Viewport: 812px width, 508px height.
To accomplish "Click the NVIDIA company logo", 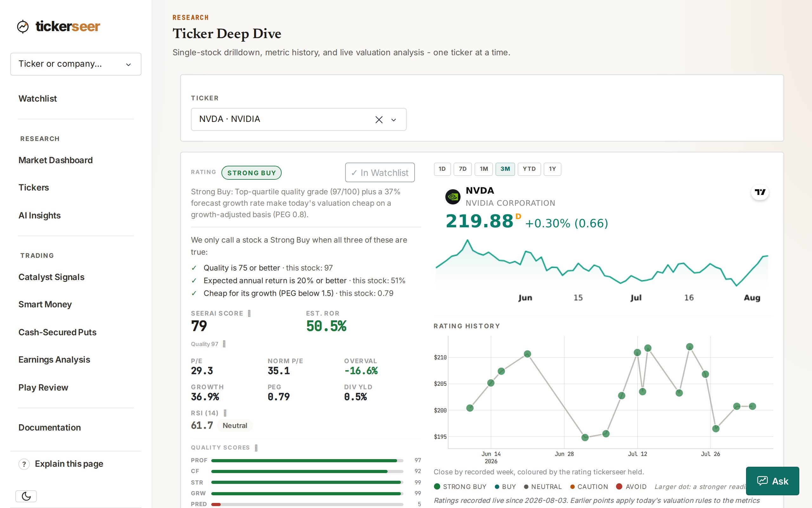I will [453, 197].
